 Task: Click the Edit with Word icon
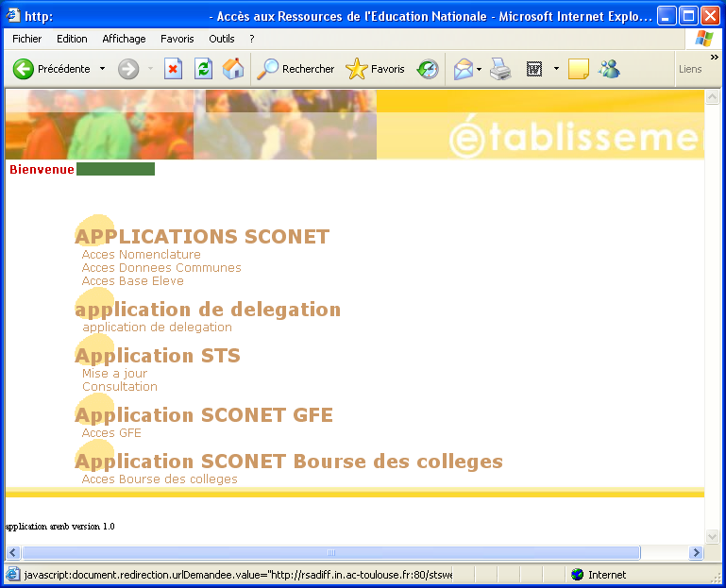533,70
